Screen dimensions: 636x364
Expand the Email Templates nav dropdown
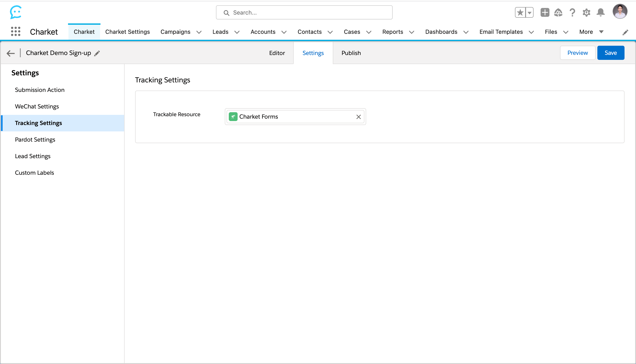point(531,32)
